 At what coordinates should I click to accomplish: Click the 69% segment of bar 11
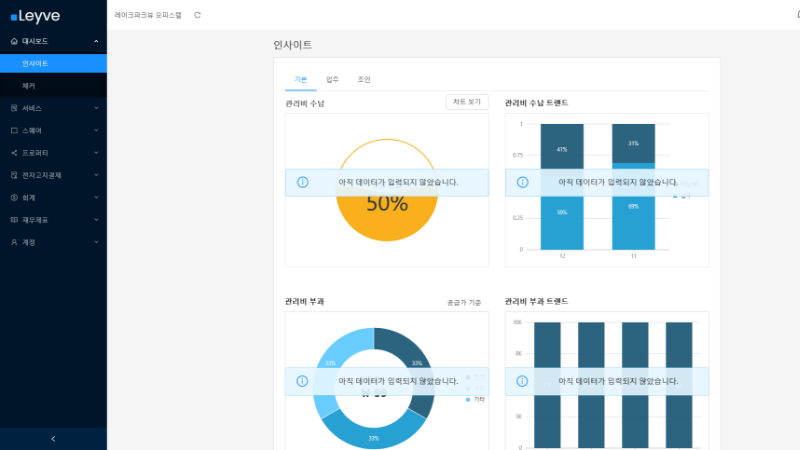coord(633,207)
